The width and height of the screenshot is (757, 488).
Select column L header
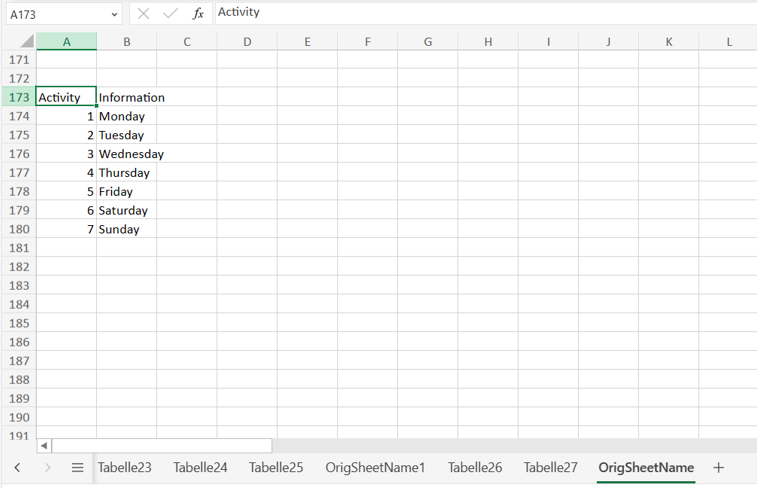tap(729, 42)
